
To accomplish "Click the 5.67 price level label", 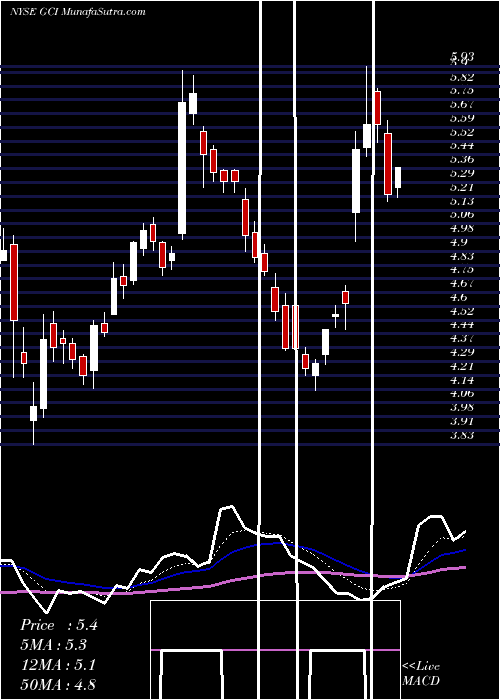I will tap(462, 105).
